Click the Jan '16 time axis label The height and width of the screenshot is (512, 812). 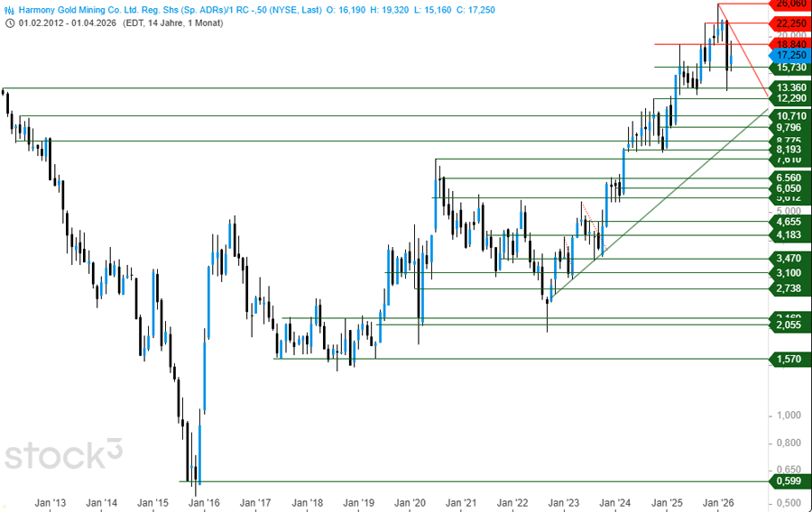(204, 502)
